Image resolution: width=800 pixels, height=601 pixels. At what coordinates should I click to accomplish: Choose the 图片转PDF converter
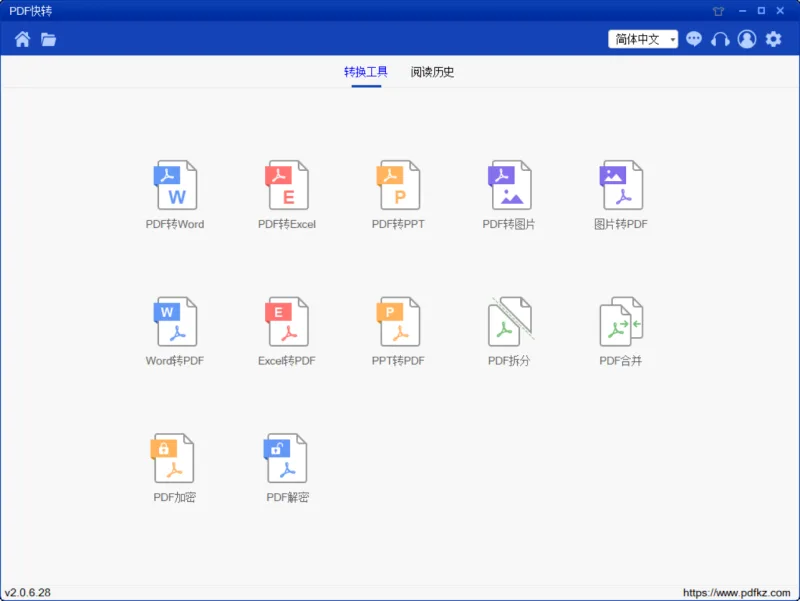[x=620, y=195]
